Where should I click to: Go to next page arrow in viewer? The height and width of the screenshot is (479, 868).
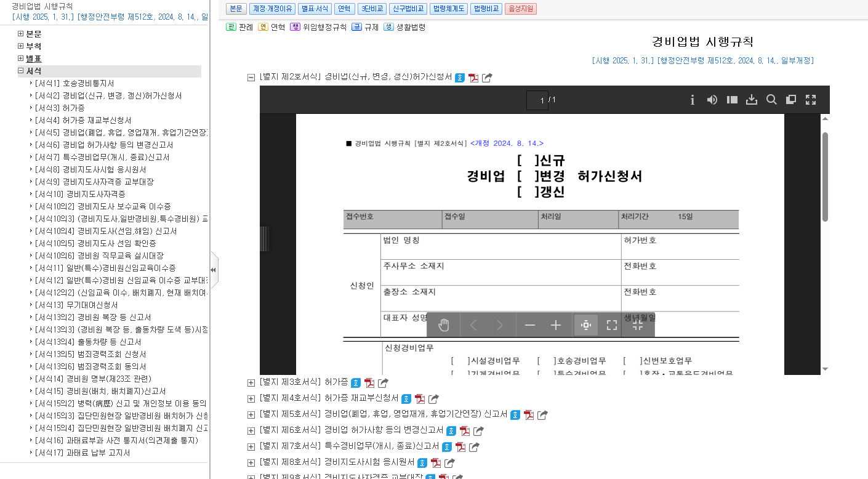(500, 325)
